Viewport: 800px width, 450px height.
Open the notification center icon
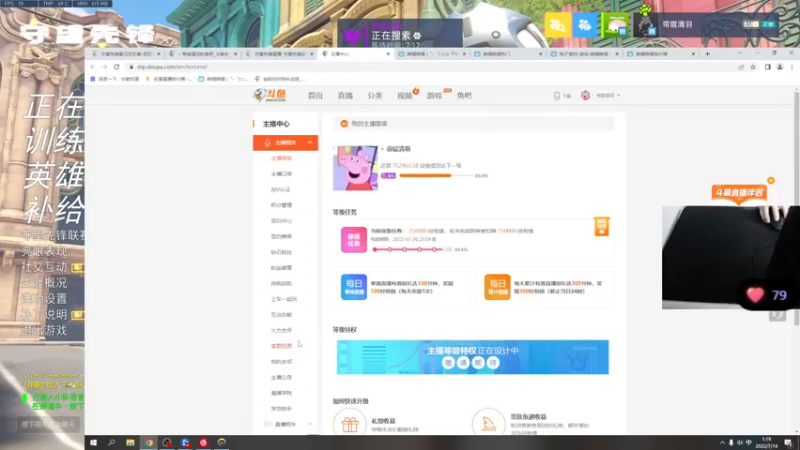788,442
